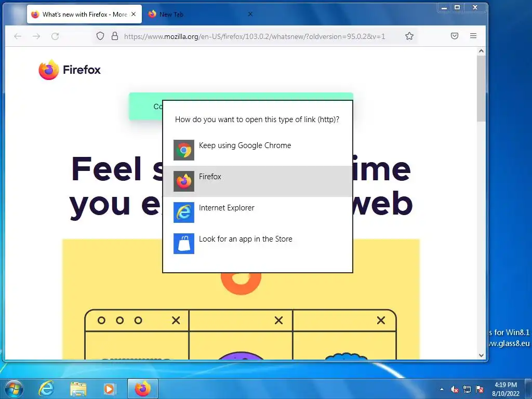Viewport: 532px width, 399px height.
Task: Launch Internet Explorer from the taskbar
Action: pyautogui.click(x=46, y=389)
